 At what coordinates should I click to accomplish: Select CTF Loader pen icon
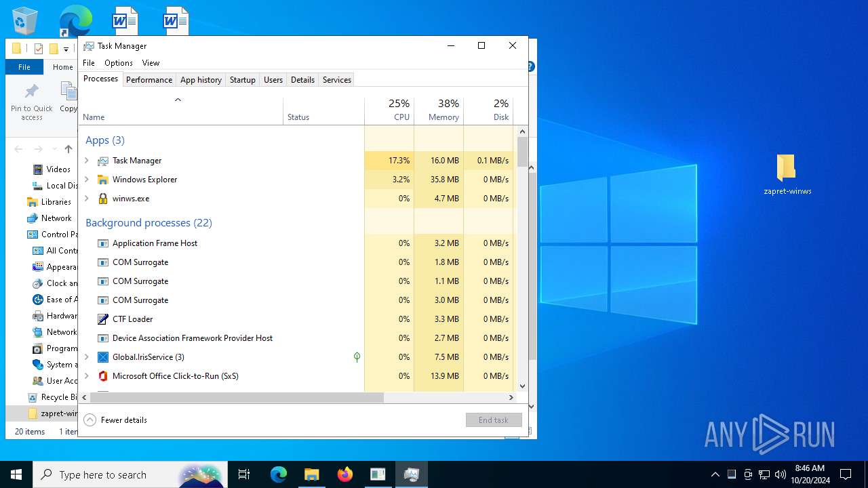[103, 319]
